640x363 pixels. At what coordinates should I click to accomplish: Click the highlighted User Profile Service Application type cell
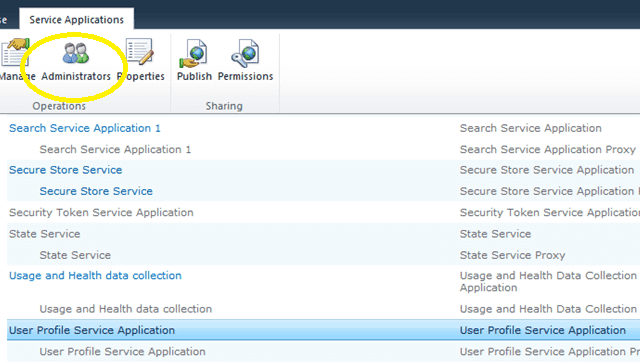pyautogui.click(x=543, y=330)
